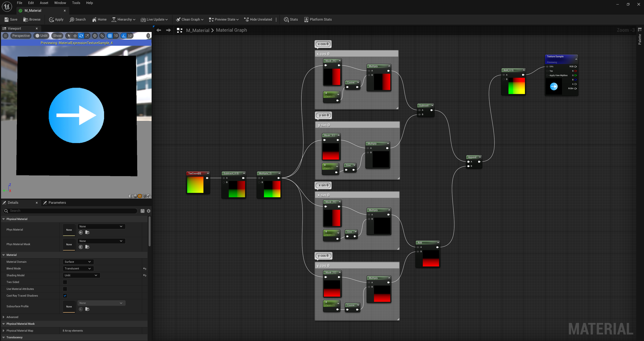Viewport: 644px width, 341px height.
Task: Apply material changes with the Apply icon
Action: (x=51, y=19)
